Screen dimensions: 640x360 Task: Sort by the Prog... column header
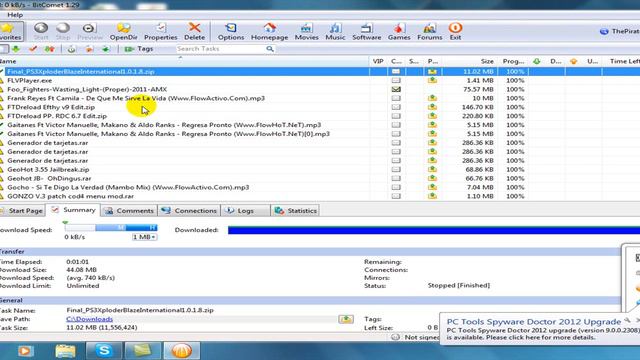[x=513, y=61]
